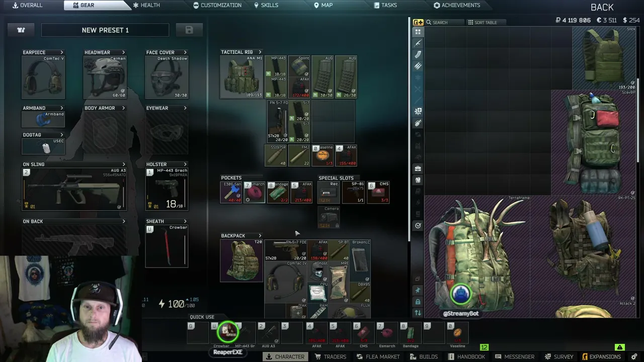This screenshot has height=362, width=644.
Task: Expand the Eyewear slot options
Action: [185, 108]
